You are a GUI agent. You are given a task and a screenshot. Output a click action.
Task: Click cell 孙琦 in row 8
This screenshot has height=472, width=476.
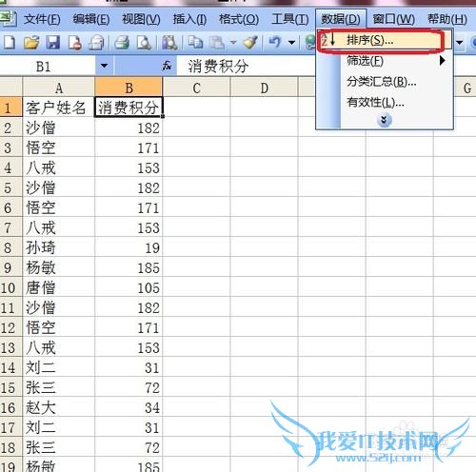pyautogui.click(x=59, y=247)
